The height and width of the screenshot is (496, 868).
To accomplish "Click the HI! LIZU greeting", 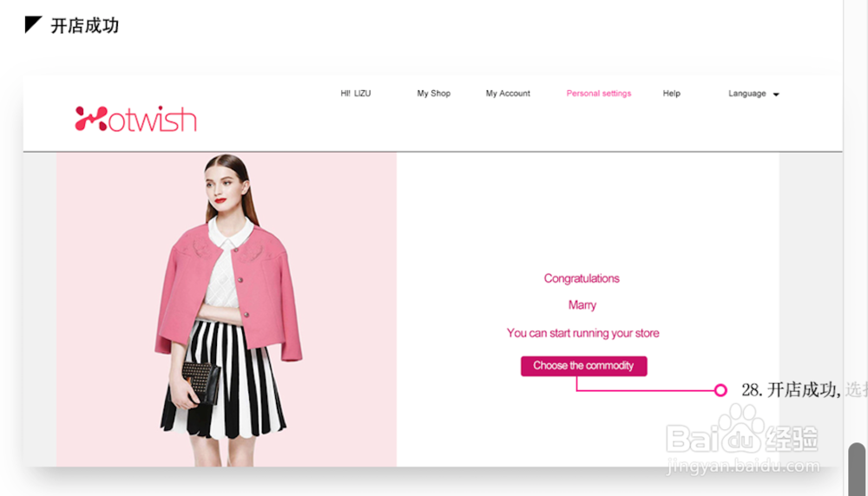I will 355,94.
